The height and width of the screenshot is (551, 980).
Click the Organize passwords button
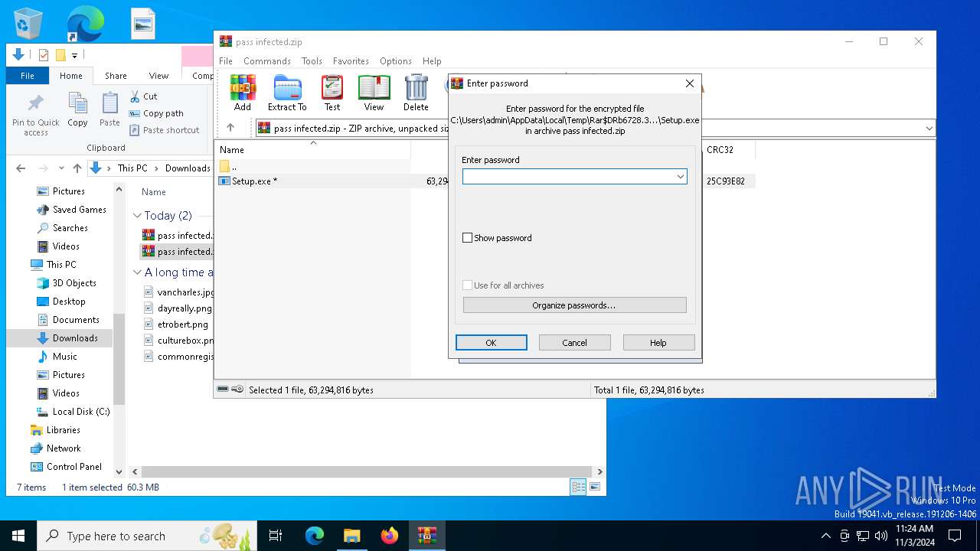click(574, 305)
